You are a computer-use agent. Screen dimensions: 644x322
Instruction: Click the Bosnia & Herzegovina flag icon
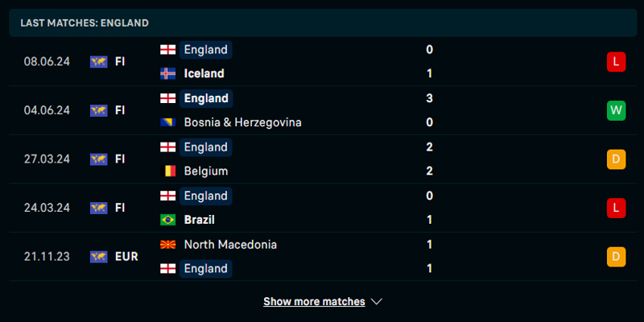point(168,122)
